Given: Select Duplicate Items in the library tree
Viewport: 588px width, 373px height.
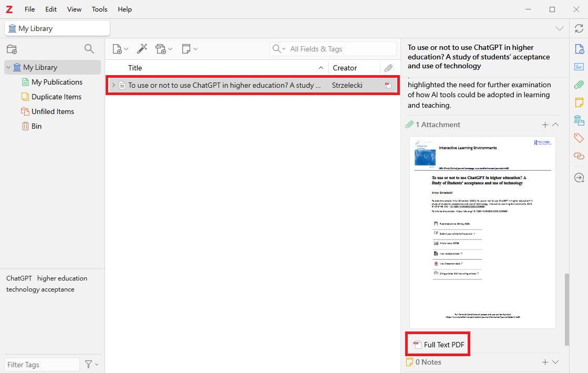Looking at the screenshot, I should [56, 97].
